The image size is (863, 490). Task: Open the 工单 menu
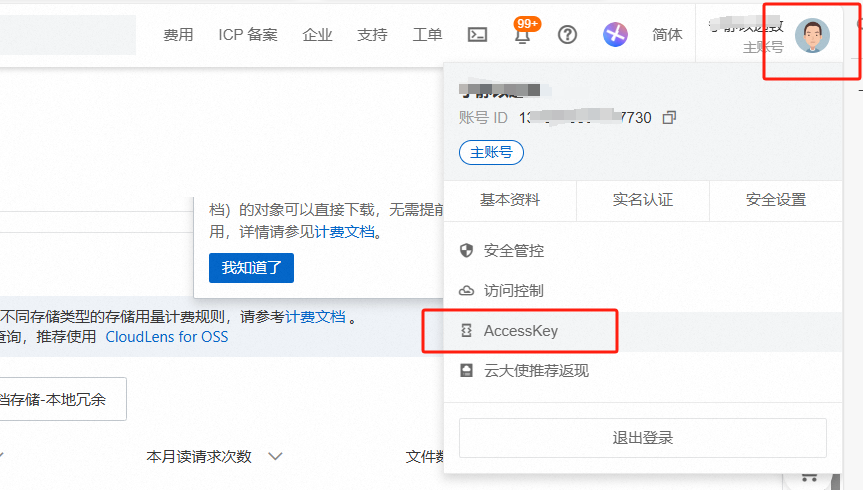[427, 35]
